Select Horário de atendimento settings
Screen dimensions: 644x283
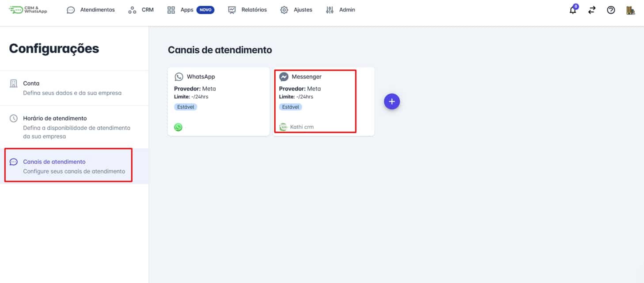[x=74, y=127]
